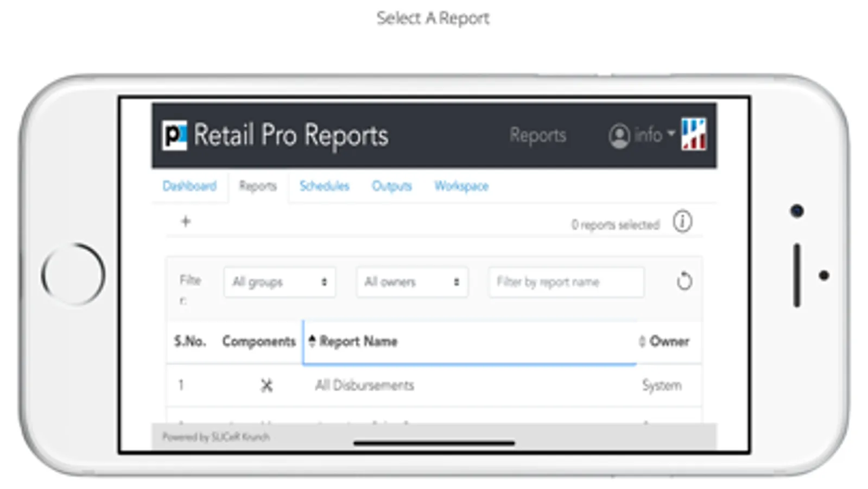Add a new report with the plus icon
868x489 pixels.
tap(186, 221)
